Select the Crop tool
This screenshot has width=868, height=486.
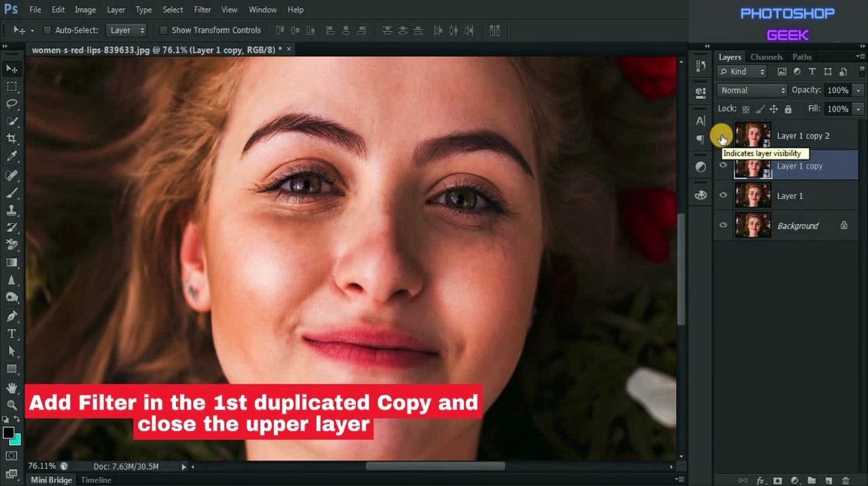point(11,138)
